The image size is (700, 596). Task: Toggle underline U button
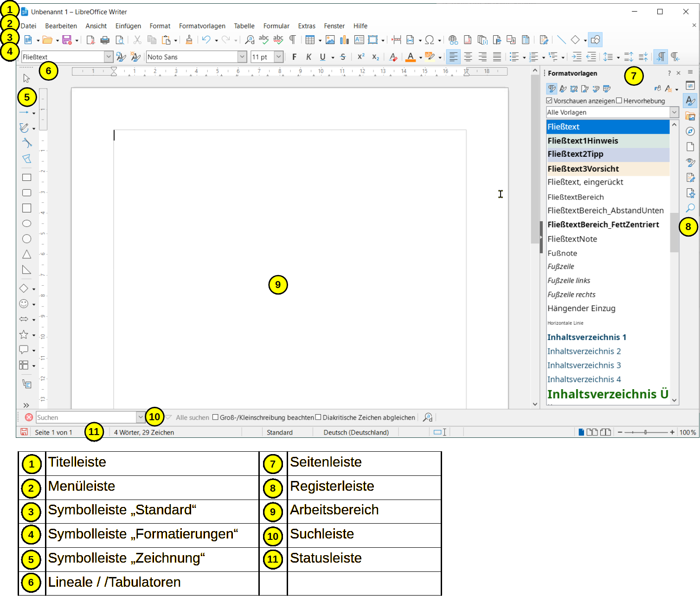pos(323,57)
